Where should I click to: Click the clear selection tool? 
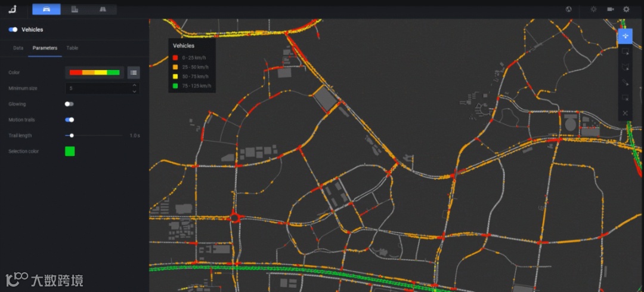625,98
